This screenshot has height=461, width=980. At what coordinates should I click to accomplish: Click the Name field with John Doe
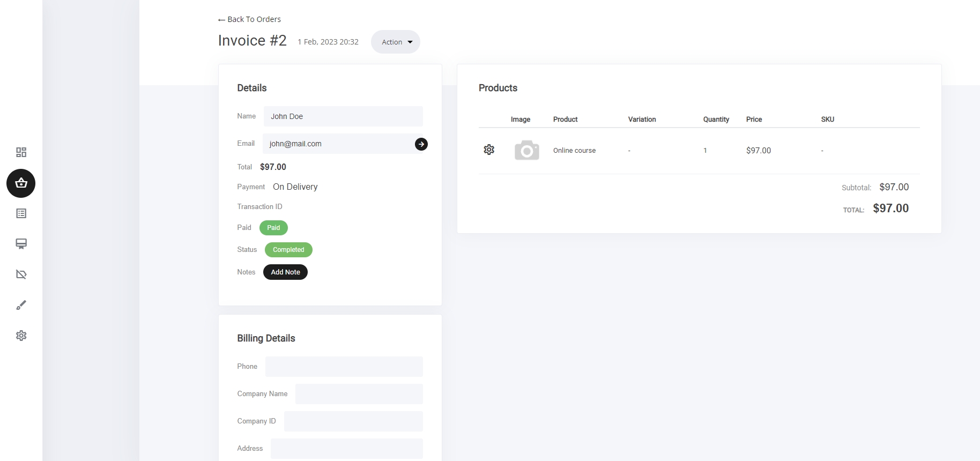click(x=343, y=116)
